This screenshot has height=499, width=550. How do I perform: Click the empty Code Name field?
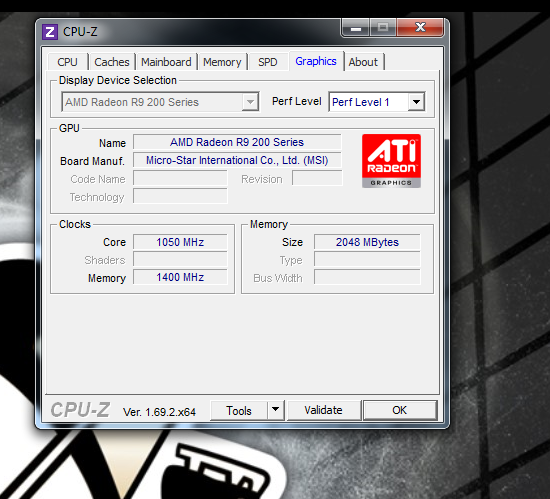coord(180,178)
